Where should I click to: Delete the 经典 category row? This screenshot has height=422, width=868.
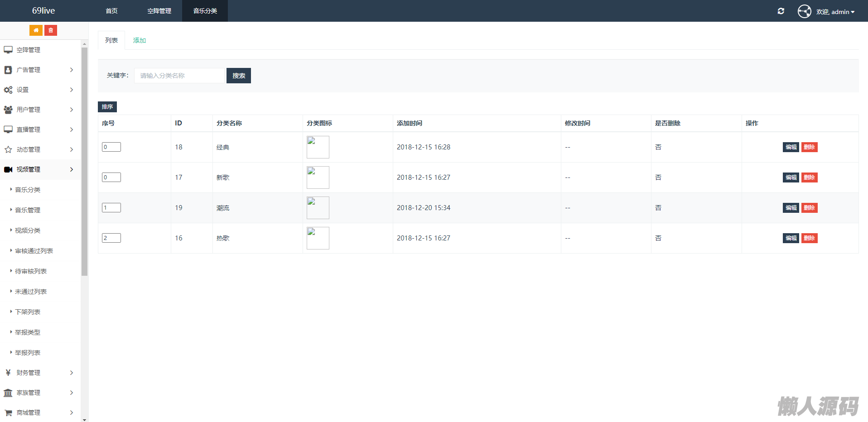point(809,147)
